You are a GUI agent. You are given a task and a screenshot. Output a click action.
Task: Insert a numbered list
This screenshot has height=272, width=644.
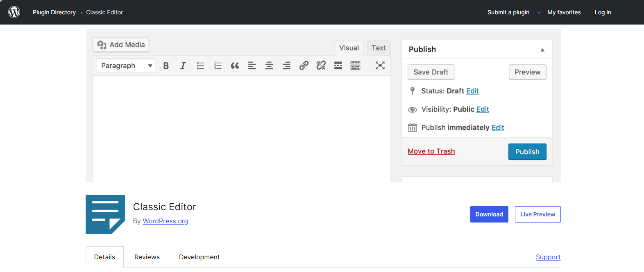tap(218, 65)
